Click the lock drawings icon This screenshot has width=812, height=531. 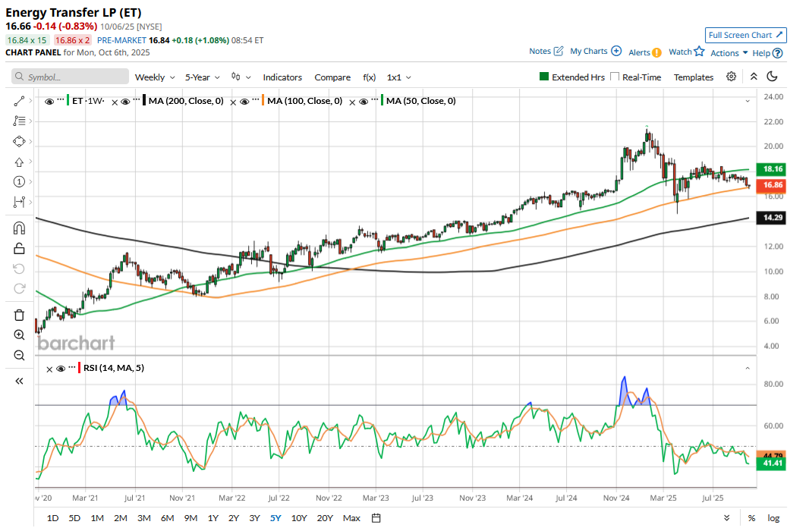click(19, 248)
